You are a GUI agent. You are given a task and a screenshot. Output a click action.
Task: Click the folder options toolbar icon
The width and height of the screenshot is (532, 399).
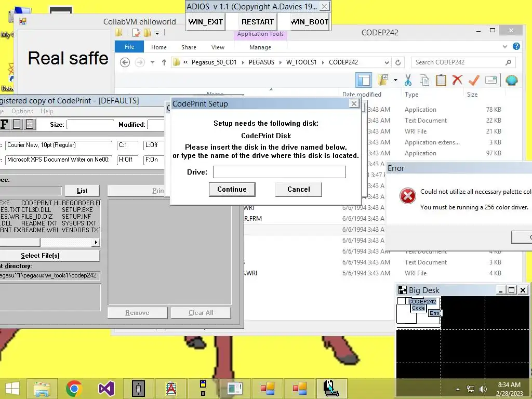pos(383,81)
